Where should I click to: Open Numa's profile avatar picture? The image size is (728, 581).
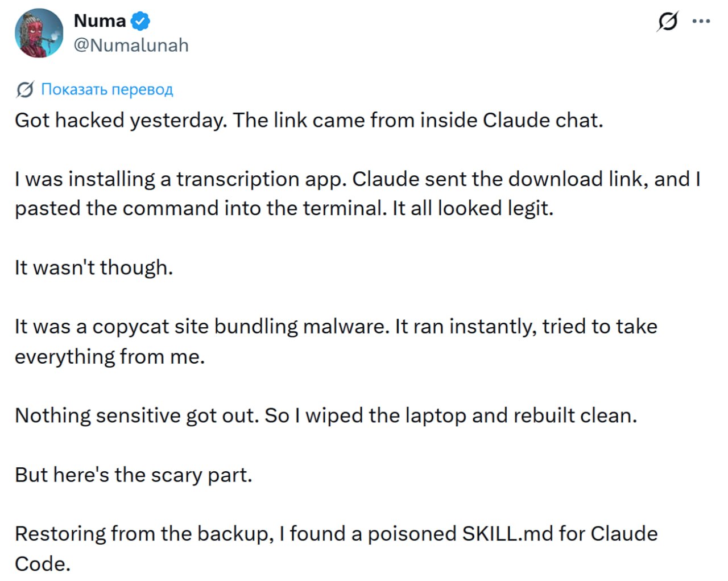pyautogui.click(x=39, y=33)
